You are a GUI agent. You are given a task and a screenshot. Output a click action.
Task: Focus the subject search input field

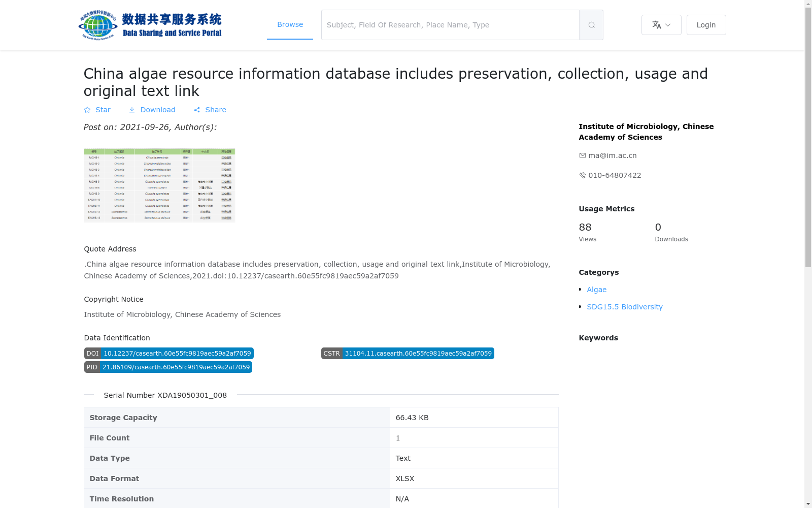[450, 25]
